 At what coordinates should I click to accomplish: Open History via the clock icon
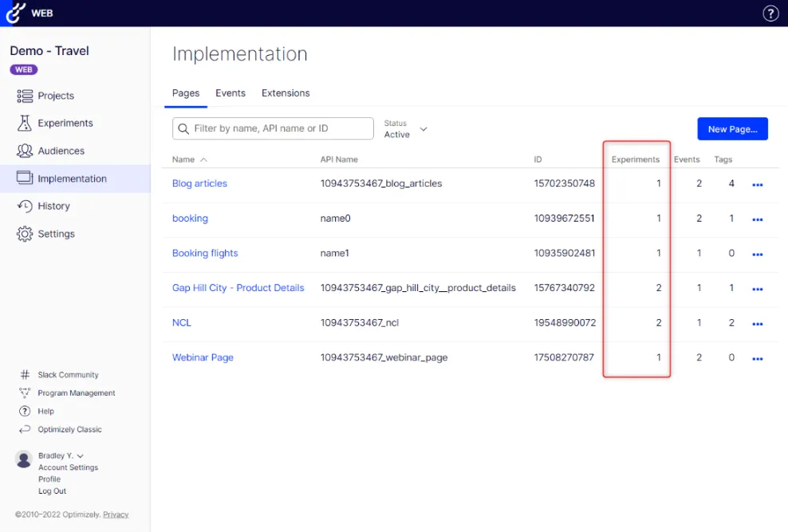click(25, 206)
